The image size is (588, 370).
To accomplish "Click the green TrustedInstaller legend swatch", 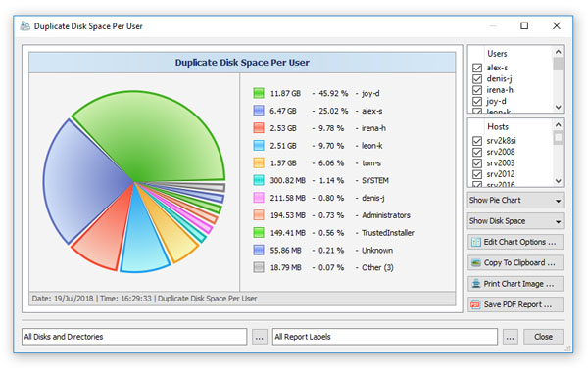I will [x=259, y=233].
